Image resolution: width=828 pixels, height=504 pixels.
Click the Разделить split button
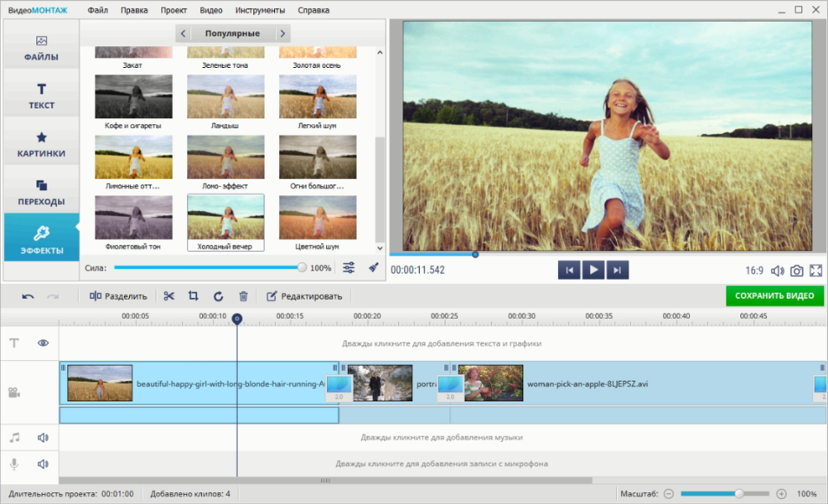(x=118, y=296)
